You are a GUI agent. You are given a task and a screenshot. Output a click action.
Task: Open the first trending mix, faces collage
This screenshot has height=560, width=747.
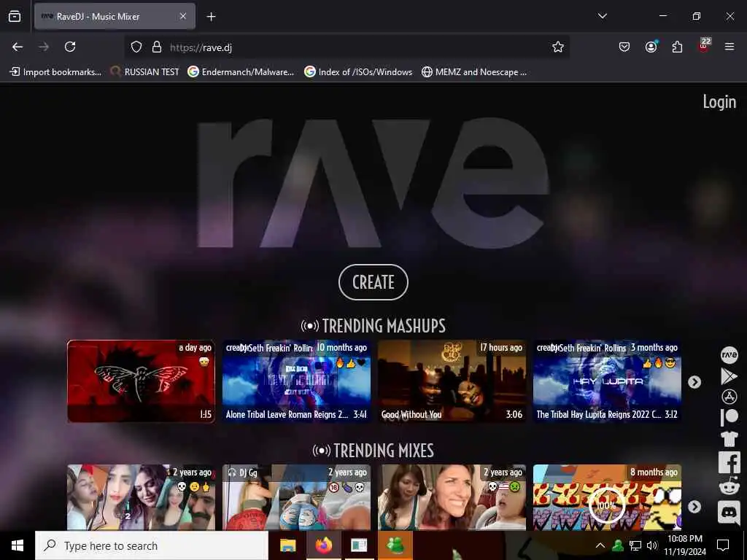click(x=141, y=497)
